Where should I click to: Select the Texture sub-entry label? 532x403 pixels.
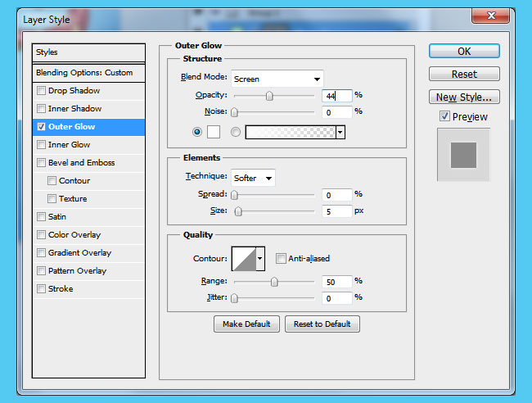click(73, 198)
